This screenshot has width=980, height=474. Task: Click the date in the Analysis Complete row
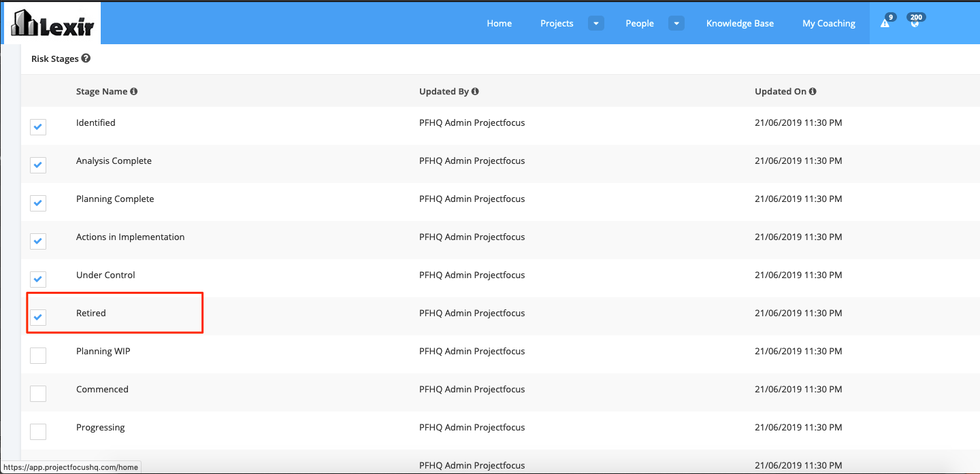[798, 160]
